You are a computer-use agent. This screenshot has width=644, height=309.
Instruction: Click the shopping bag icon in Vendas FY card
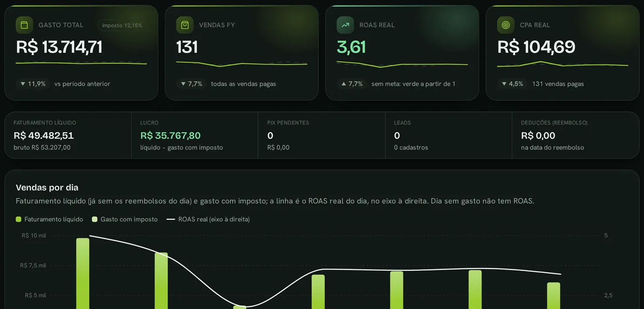185,25
